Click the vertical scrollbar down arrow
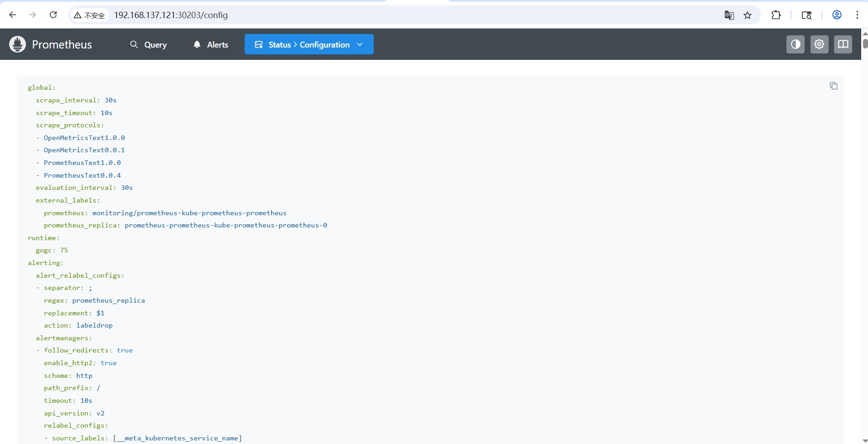This screenshot has width=868, height=444. coord(864,440)
